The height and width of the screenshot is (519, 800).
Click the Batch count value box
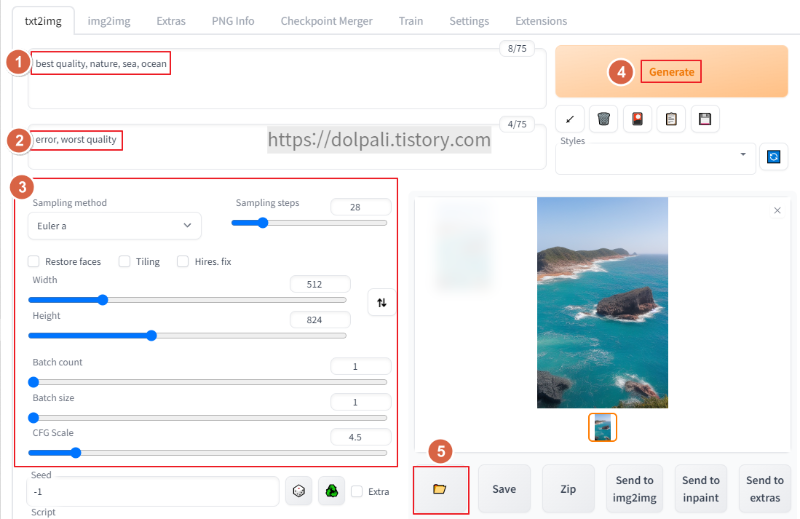click(361, 366)
